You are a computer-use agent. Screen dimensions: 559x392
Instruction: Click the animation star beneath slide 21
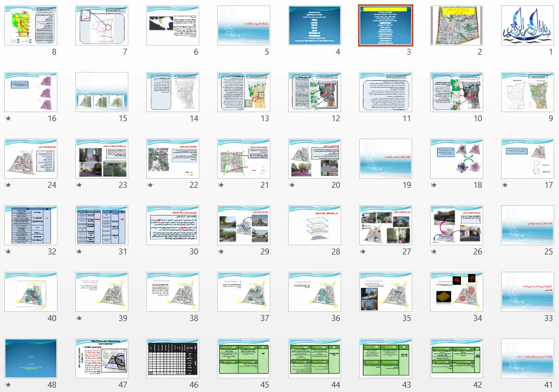click(220, 185)
